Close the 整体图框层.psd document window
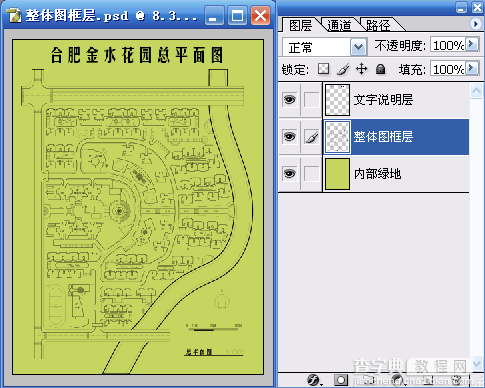 pyautogui.click(x=260, y=15)
